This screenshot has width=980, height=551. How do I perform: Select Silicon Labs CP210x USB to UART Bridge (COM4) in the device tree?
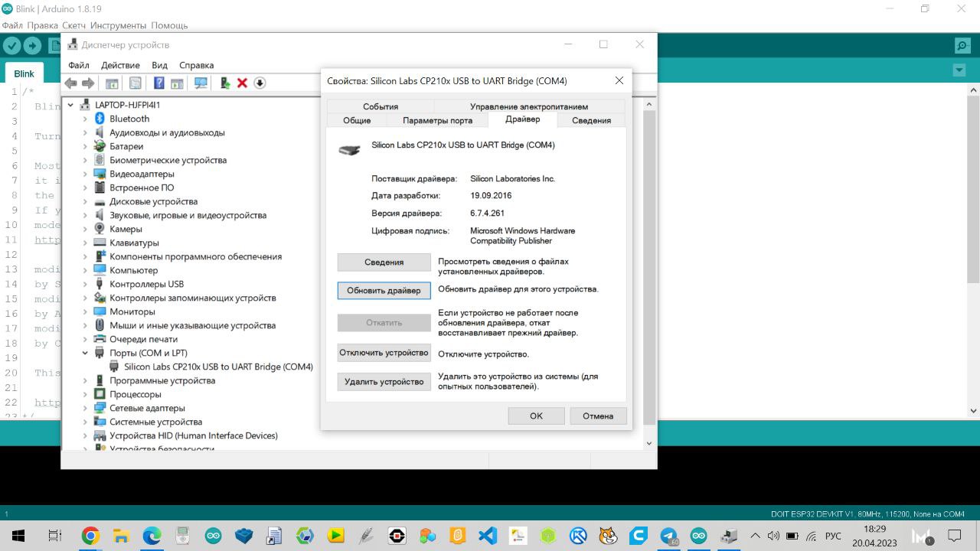[218, 367]
